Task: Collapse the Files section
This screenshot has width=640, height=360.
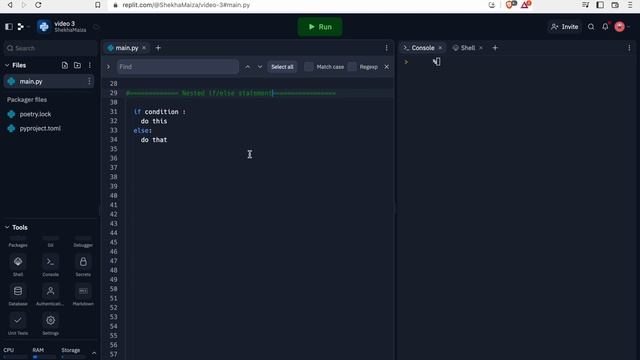Action: [7, 65]
